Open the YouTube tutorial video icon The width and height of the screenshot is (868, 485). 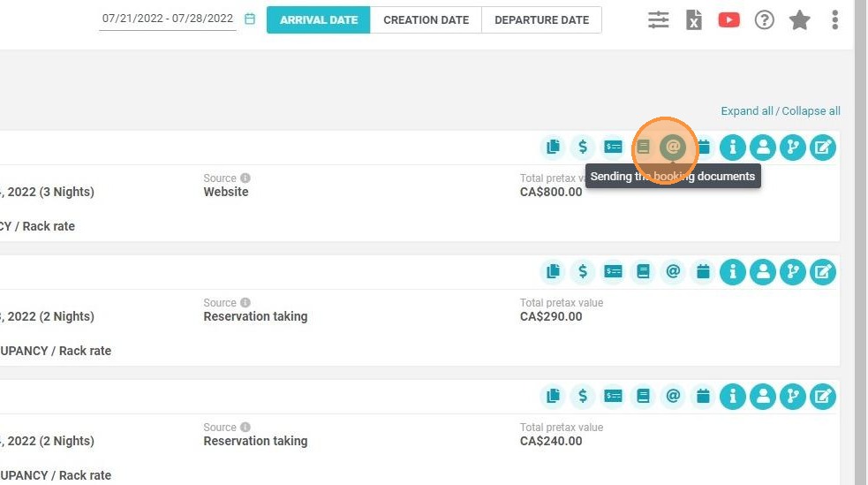728,20
